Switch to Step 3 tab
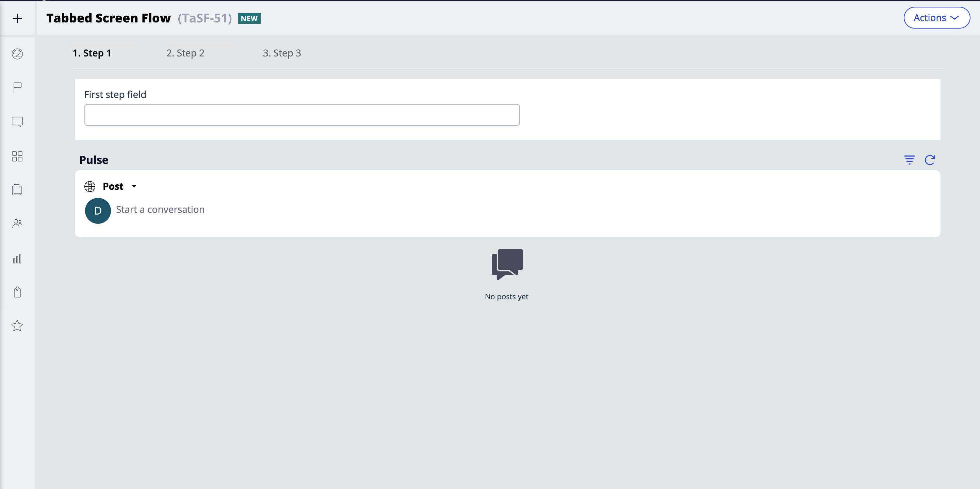The image size is (980, 489). [282, 52]
